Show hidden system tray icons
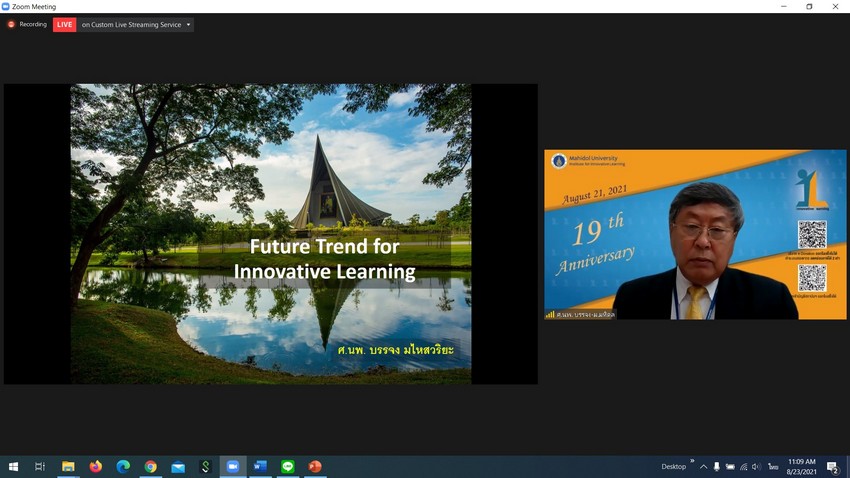 [703, 466]
